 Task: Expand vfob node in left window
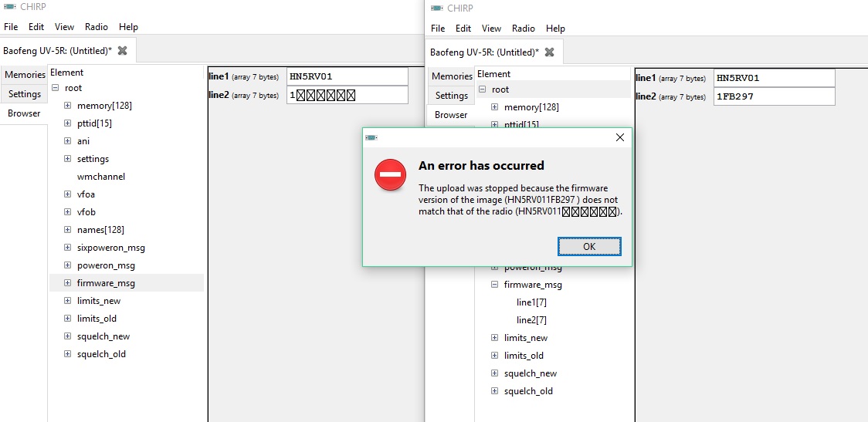pyautogui.click(x=67, y=212)
